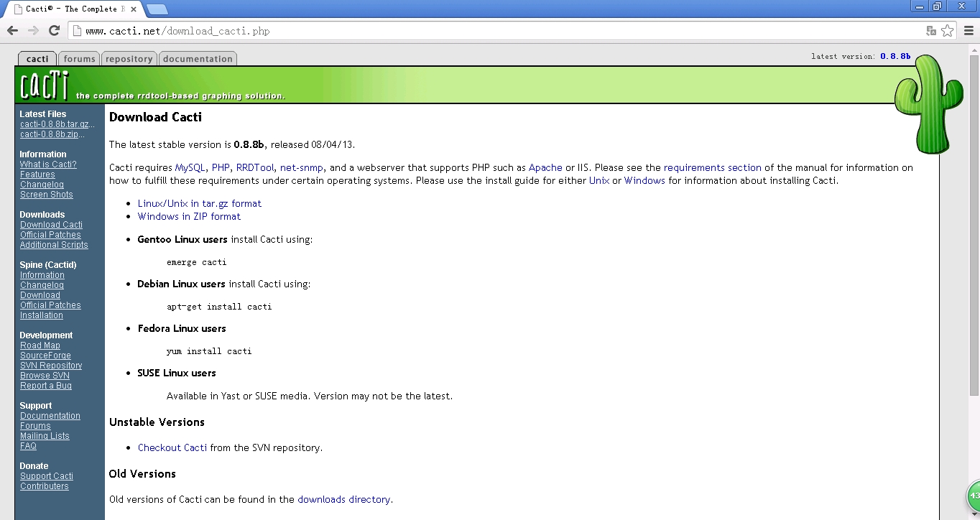The image size is (980, 520).
Task: Open the Chrome menu (three lines) icon
Action: [969, 31]
